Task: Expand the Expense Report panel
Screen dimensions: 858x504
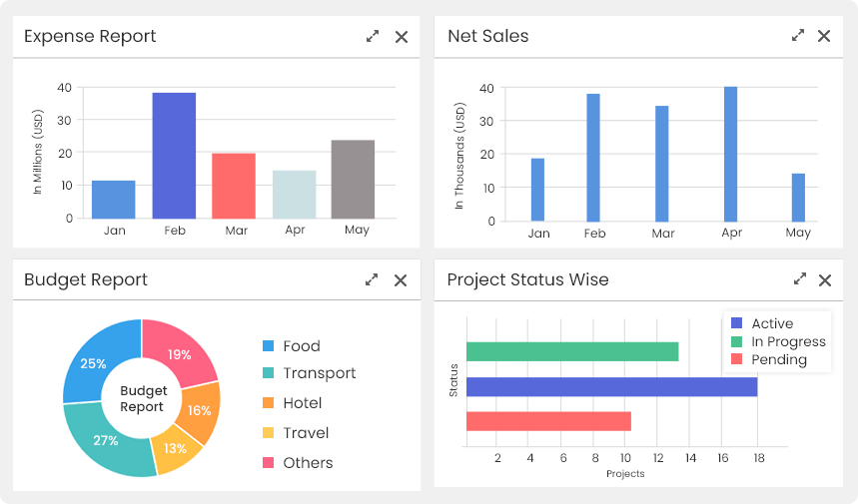Action: pos(373,36)
